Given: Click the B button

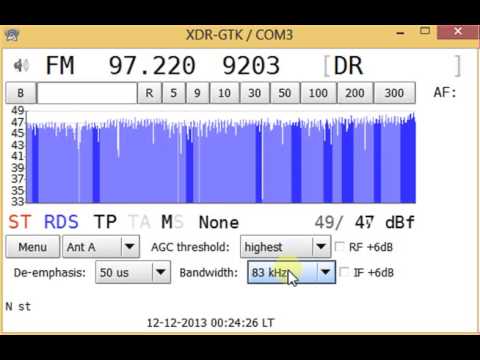Looking at the screenshot, I should tap(21, 93).
